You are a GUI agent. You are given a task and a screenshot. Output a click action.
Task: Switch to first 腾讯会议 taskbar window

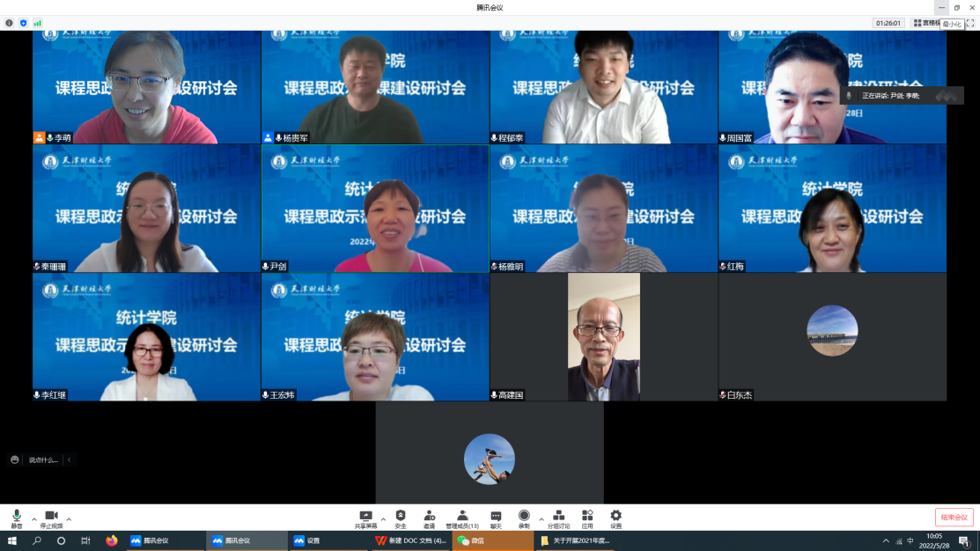(165, 541)
